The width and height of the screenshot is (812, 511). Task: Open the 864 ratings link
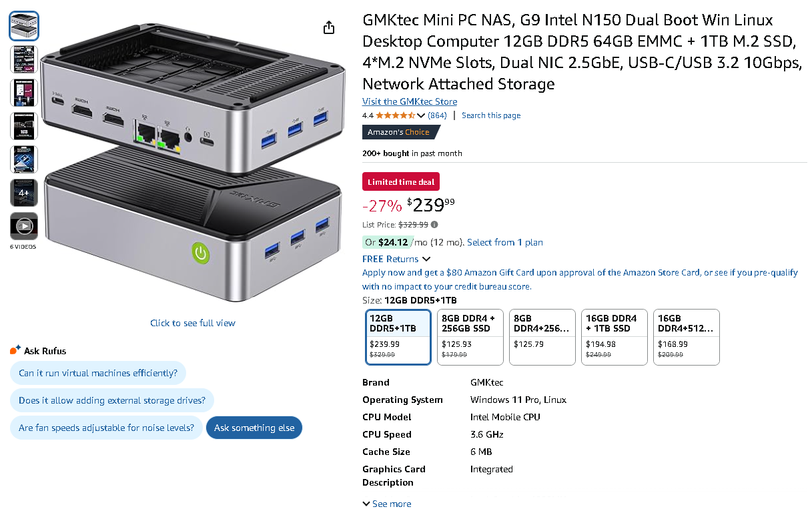[437, 115]
